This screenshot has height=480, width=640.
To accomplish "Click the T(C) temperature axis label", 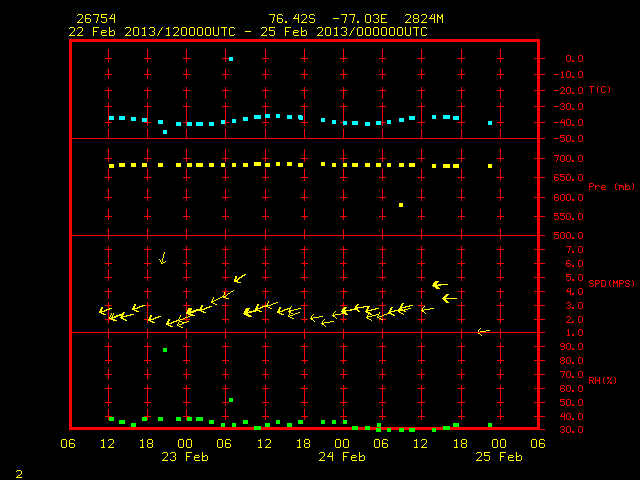I will click(600, 89).
